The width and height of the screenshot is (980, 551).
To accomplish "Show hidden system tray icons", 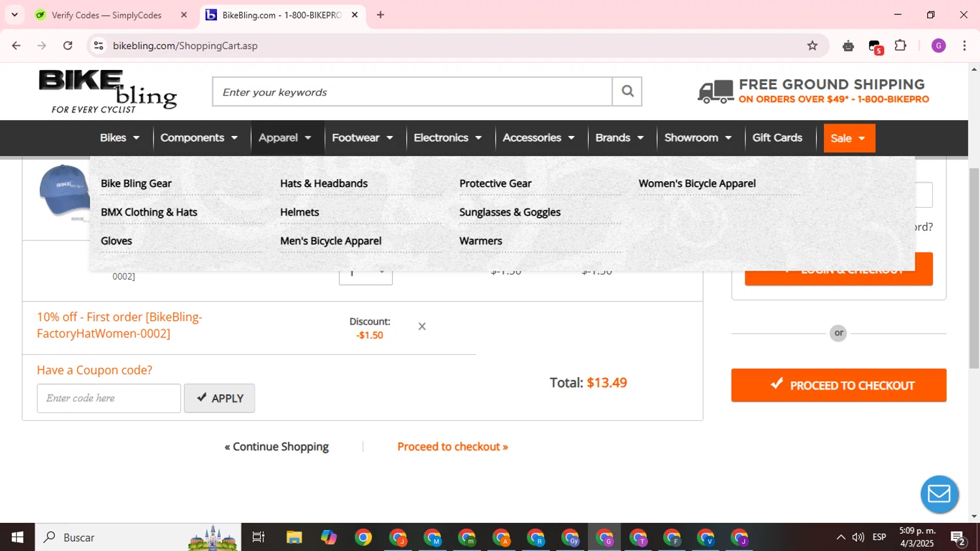I will 840,537.
